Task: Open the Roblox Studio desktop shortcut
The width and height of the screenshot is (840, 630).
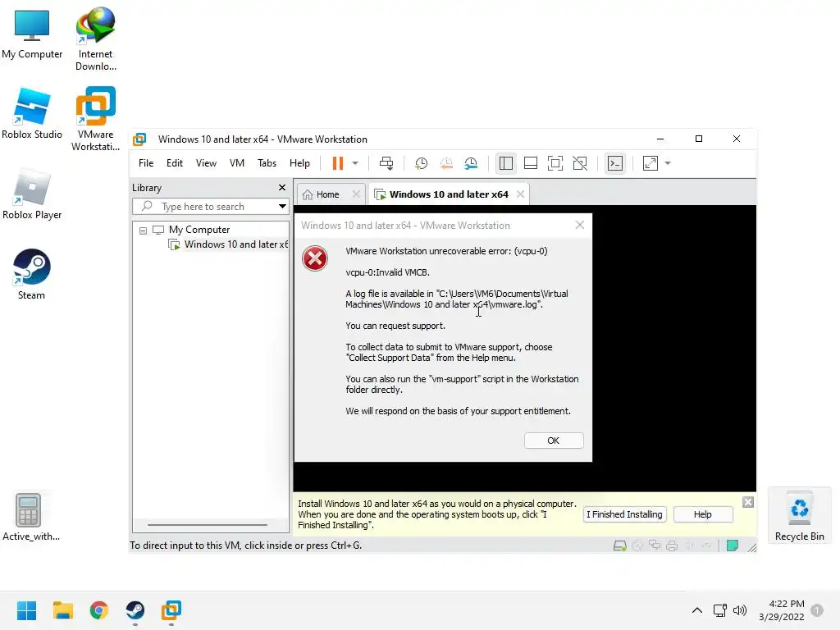Action: [32, 113]
